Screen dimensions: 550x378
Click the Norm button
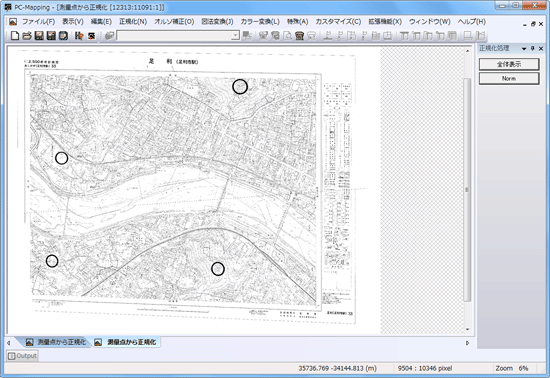pyautogui.click(x=509, y=78)
